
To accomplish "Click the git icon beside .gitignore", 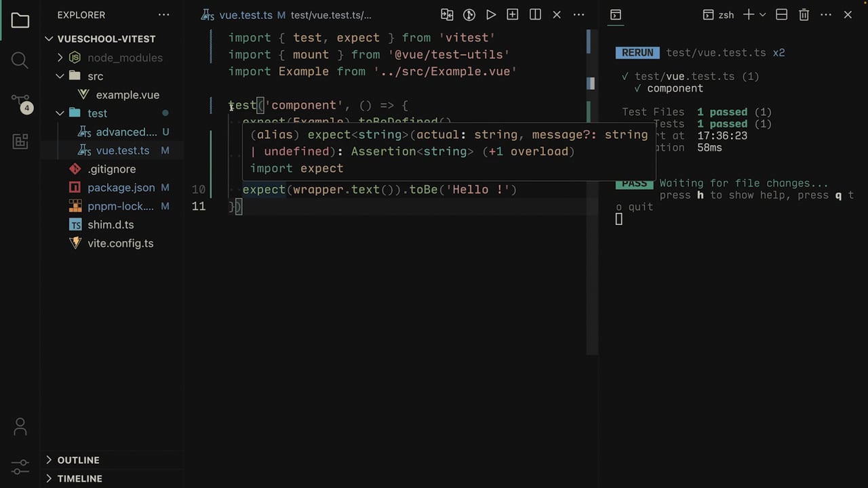I will 75,169.
